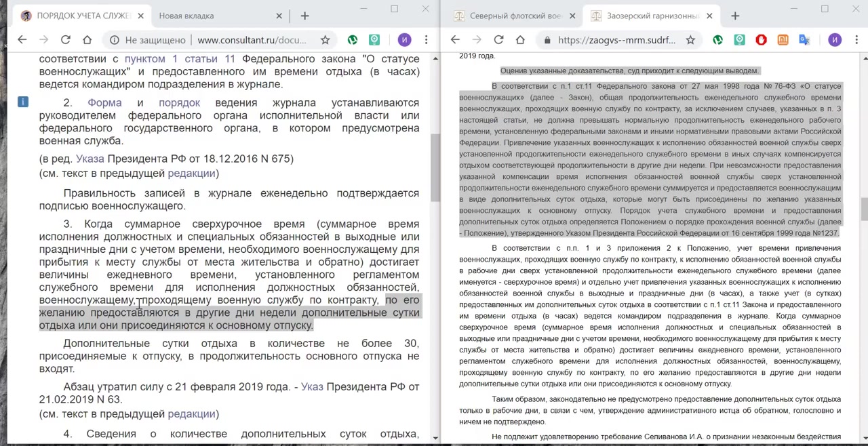Image resolution: width=868 pixels, height=446 pixels.
Task: Switch to the 'Новая вкладка' tab
Action: pyautogui.click(x=203, y=16)
